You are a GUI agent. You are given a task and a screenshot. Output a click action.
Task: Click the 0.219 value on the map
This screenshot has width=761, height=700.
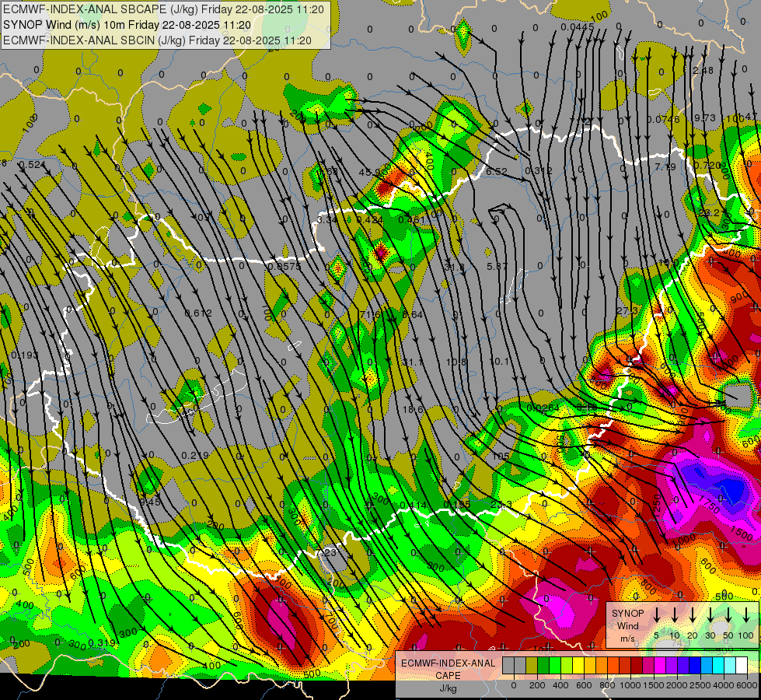(195, 455)
